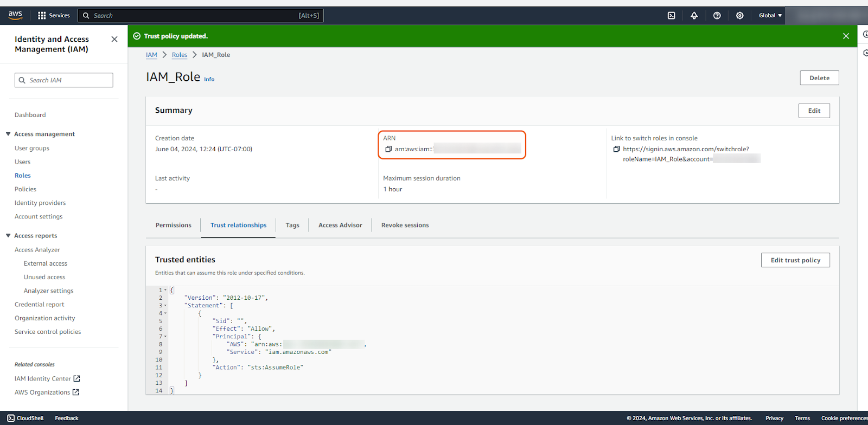Image resolution: width=868 pixels, height=425 pixels.
Task: Open the help question mark icon
Action: click(x=717, y=16)
